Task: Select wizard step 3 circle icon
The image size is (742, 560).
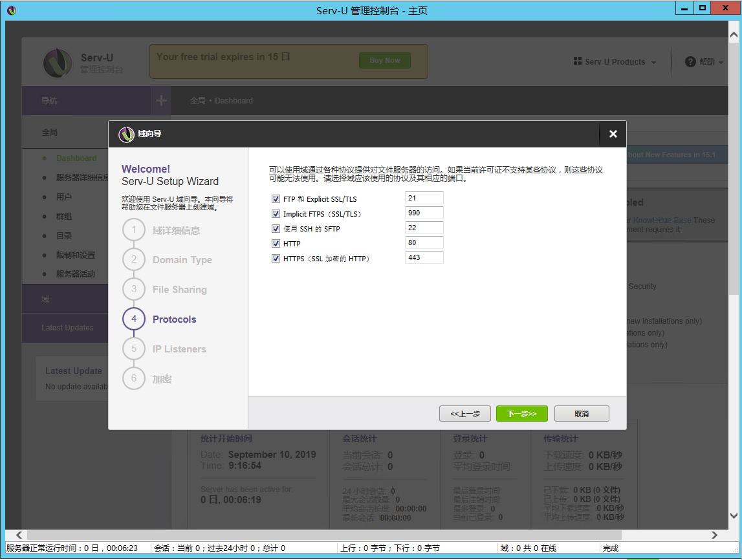Action: click(x=134, y=289)
